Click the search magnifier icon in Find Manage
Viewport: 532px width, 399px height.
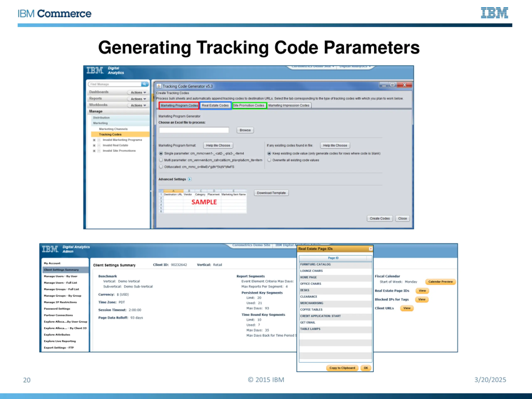[x=144, y=84]
